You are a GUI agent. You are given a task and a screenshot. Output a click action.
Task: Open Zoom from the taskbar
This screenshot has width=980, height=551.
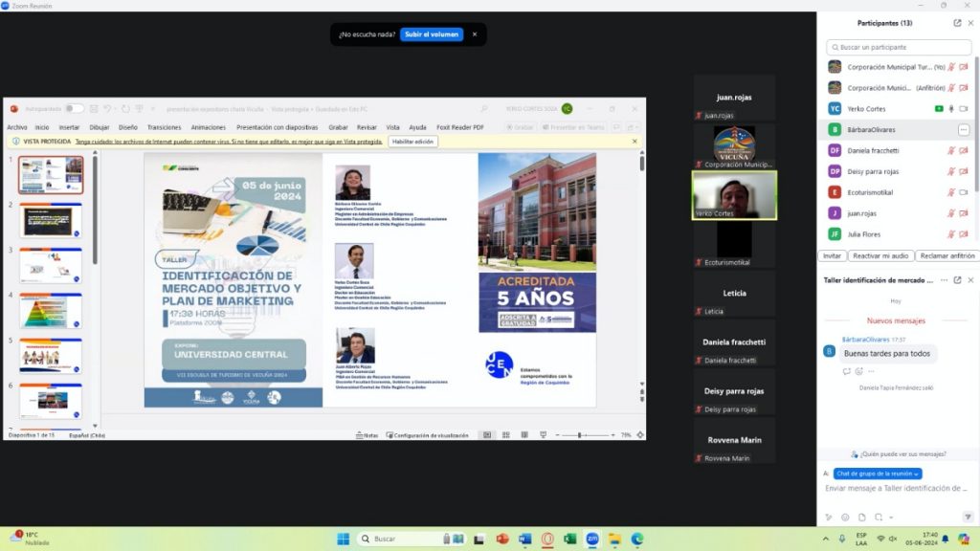pyautogui.click(x=591, y=540)
